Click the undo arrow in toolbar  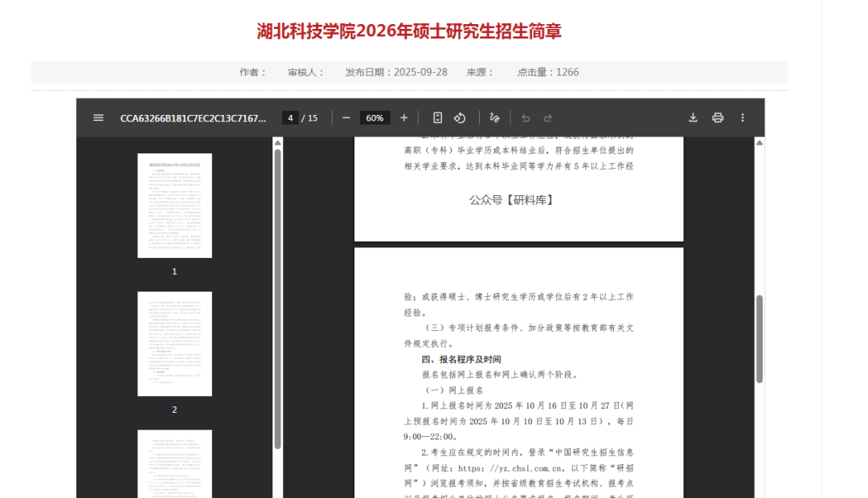click(x=526, y=118)
